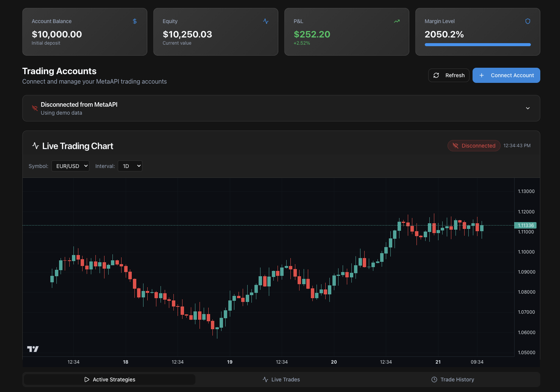Click the 1.11336 price label on chart axis

pyautogui.click(x=526, y=225)
